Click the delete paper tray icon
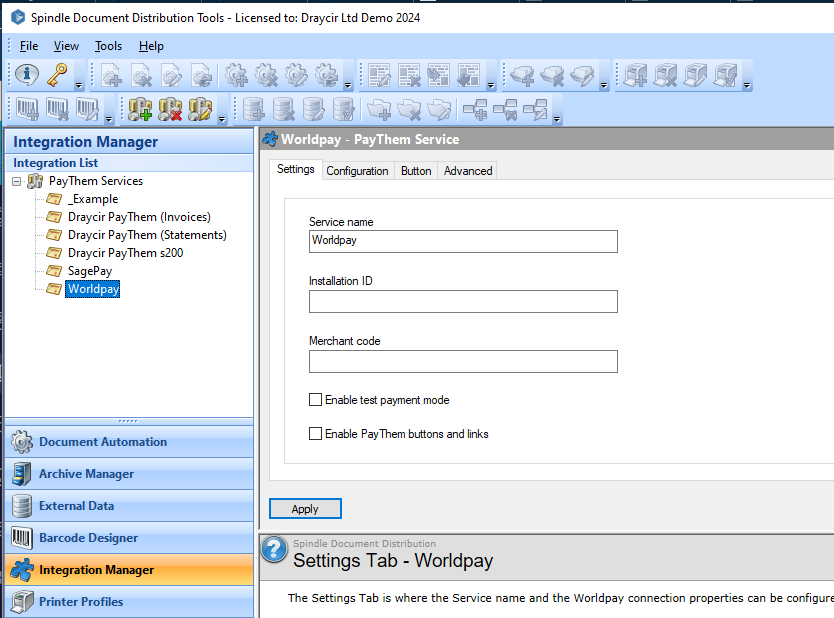The height and width of the screenshot is (618, 834). tap(552, 76)
